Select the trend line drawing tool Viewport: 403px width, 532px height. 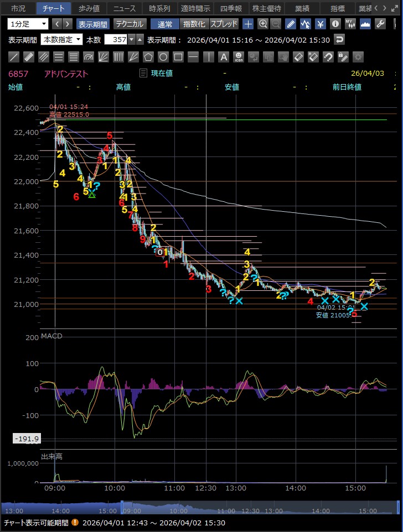tap(14, 57)
